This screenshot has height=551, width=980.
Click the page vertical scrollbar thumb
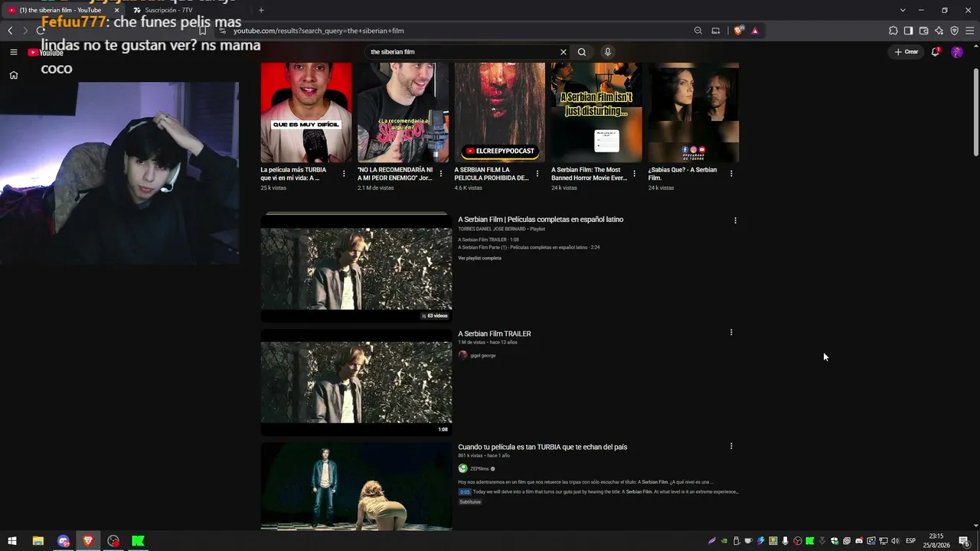pos(975,111)
